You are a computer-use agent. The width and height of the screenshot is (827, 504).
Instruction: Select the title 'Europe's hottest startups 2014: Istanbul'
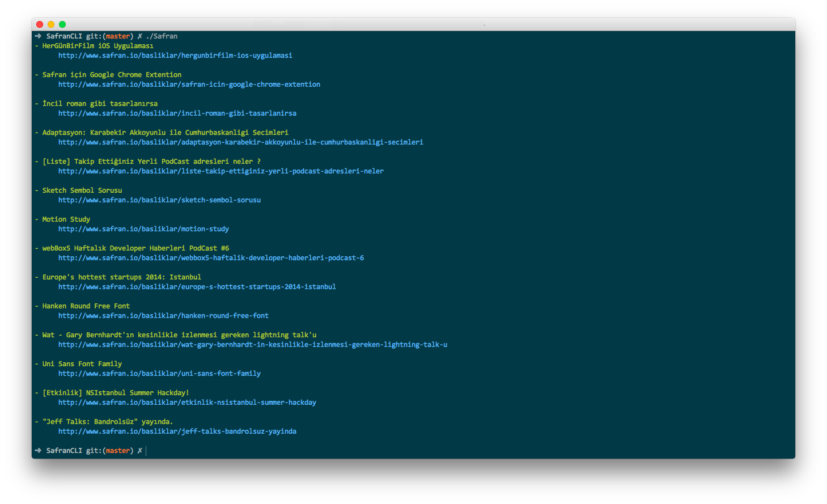coord(122,277)
